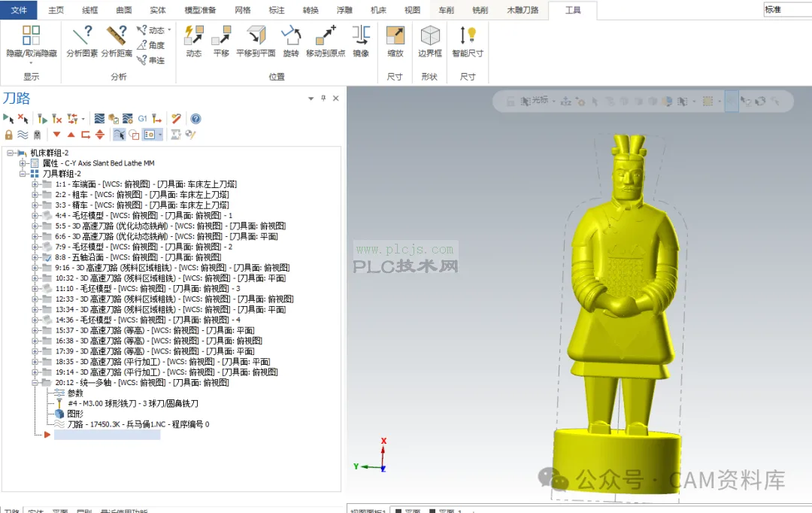
Task: Move insert arrow down one item
Action: (x=57, y=135)
